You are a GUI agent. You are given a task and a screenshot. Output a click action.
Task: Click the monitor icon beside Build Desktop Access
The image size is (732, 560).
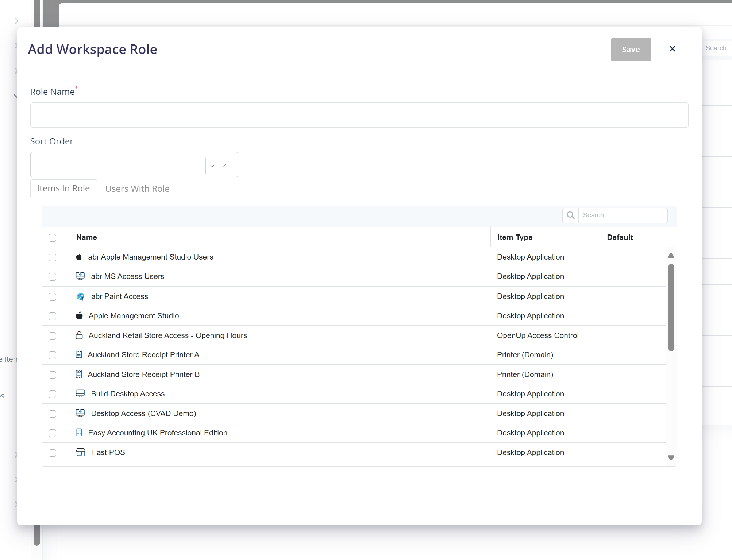point(80,394)
